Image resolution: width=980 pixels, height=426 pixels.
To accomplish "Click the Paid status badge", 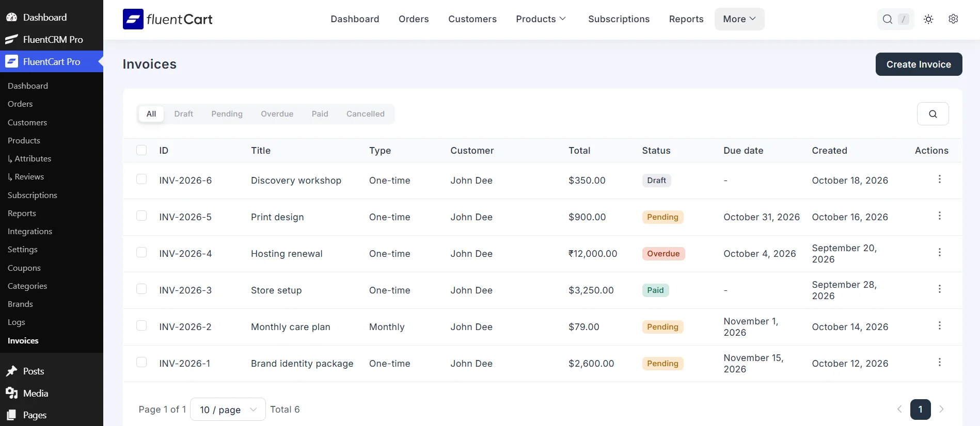I will pos(656,290).
